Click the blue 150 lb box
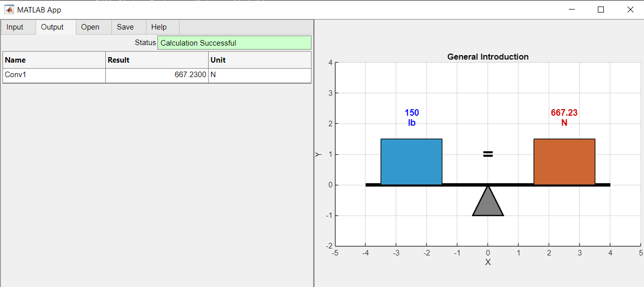The image size is (644, 287). click(411, 162)
